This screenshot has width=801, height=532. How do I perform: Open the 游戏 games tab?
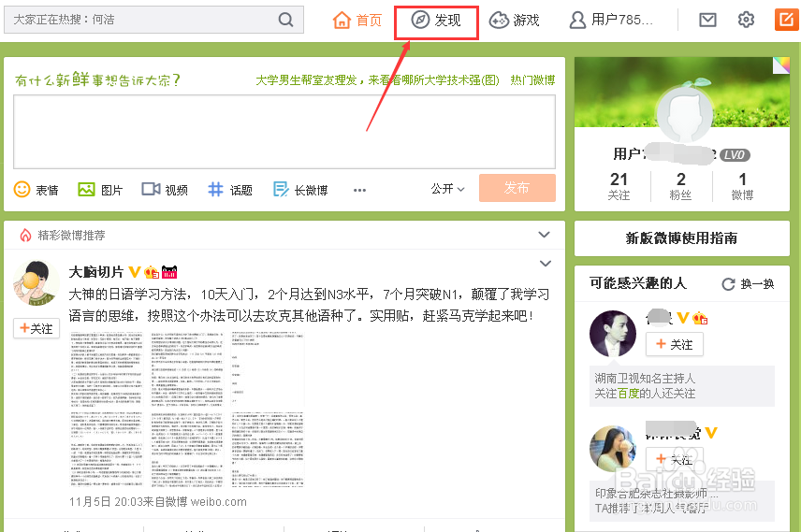[515, 20]
